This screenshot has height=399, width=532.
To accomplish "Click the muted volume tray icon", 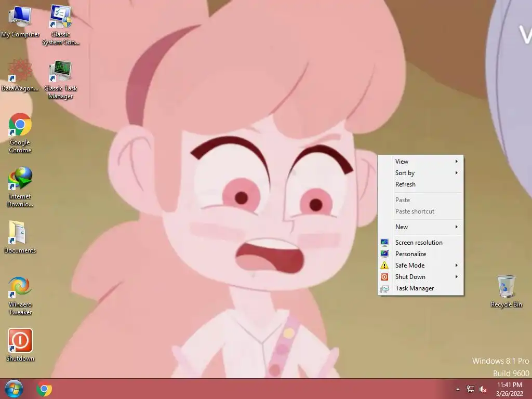I will 483,389.
